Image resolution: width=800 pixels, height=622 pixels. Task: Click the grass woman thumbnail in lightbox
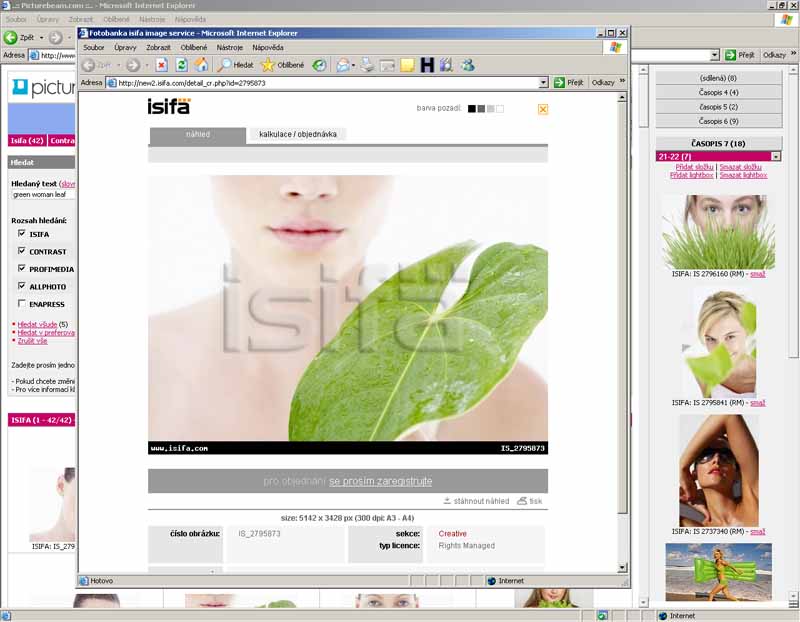[x=717, y=232]
